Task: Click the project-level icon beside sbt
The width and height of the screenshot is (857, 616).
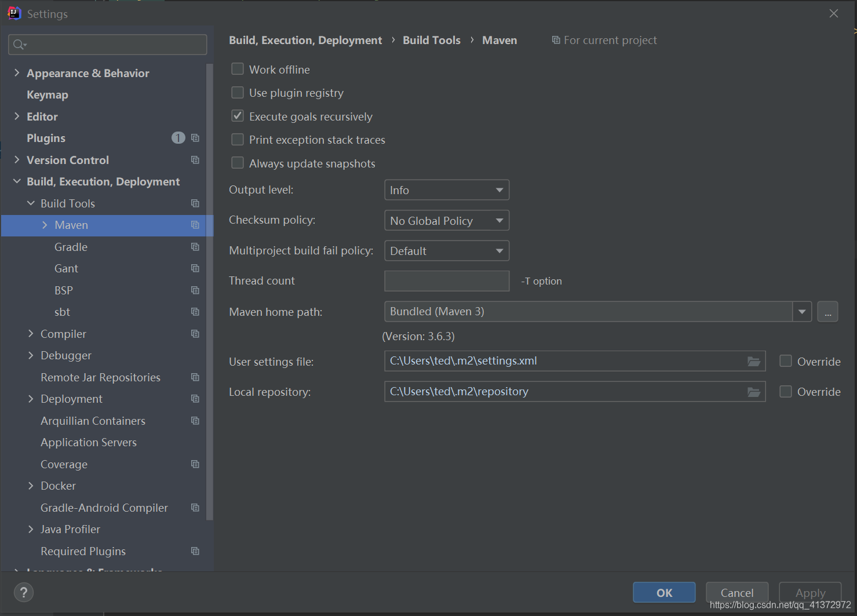Action: click(x=195, y=312)
